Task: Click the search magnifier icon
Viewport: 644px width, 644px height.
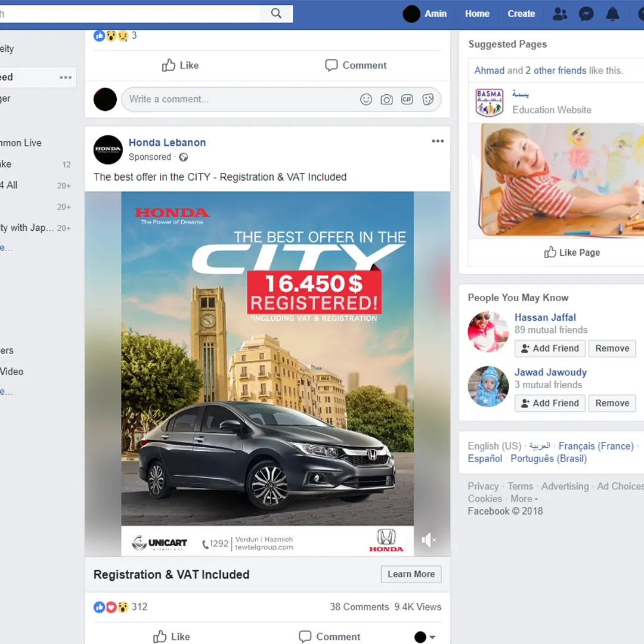Action: click(276, 14)
